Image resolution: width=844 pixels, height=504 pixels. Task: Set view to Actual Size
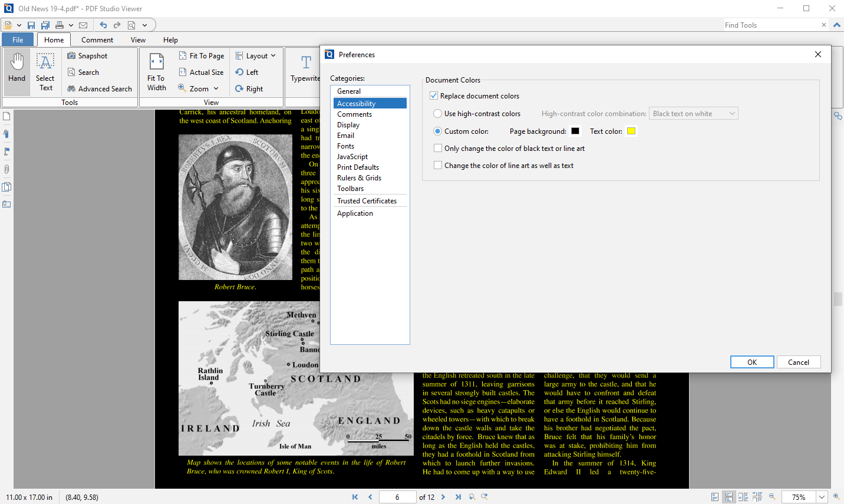(201, 73)
